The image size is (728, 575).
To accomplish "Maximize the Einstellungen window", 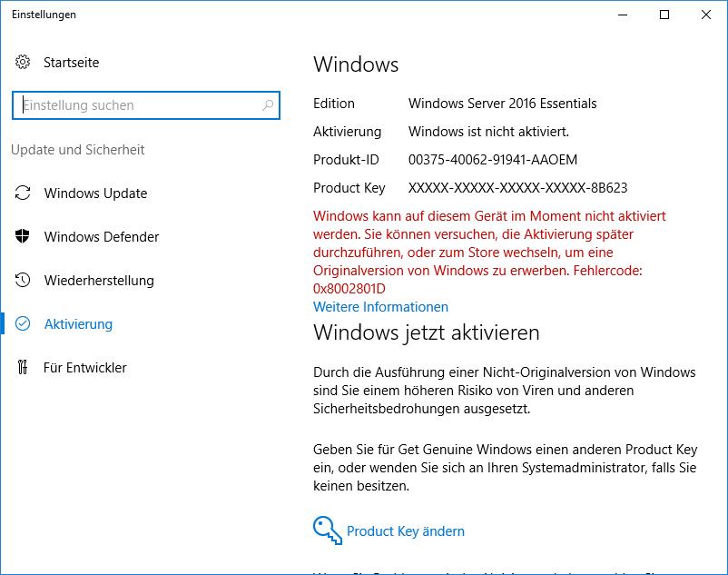I will (x=664, y=15).
